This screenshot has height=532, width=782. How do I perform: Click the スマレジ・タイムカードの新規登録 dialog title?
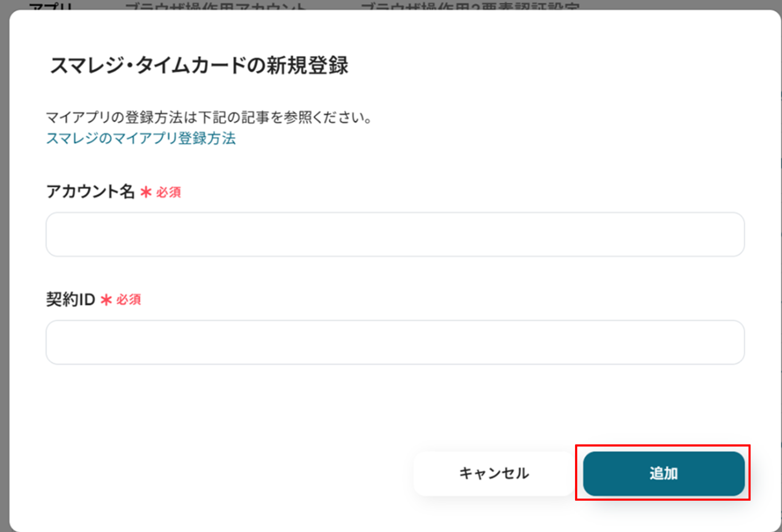coord(199,65)
